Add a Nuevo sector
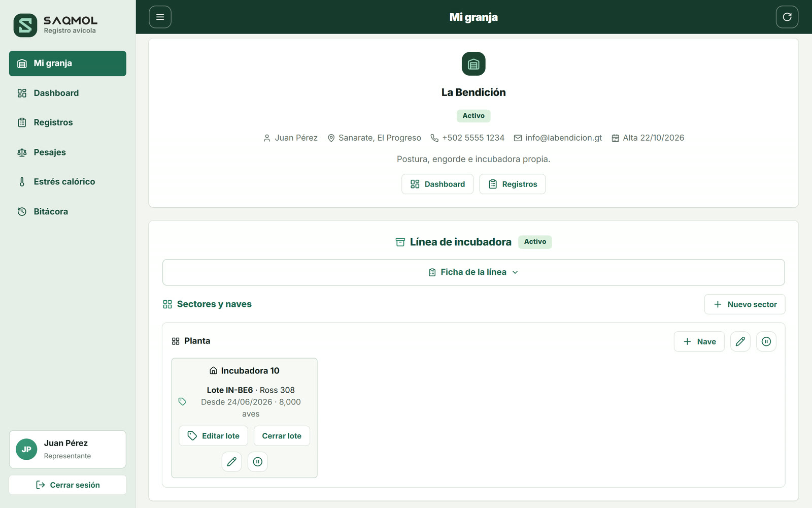 coord(745,304)
